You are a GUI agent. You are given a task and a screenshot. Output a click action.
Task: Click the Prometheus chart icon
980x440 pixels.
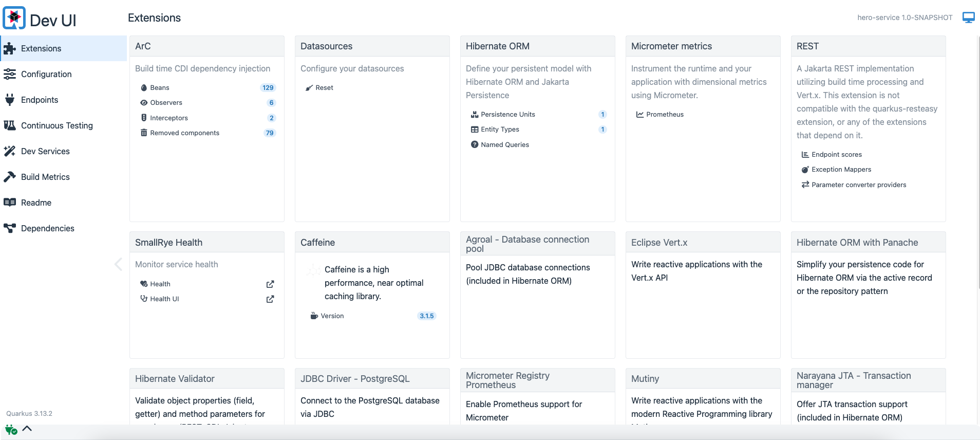640,115
